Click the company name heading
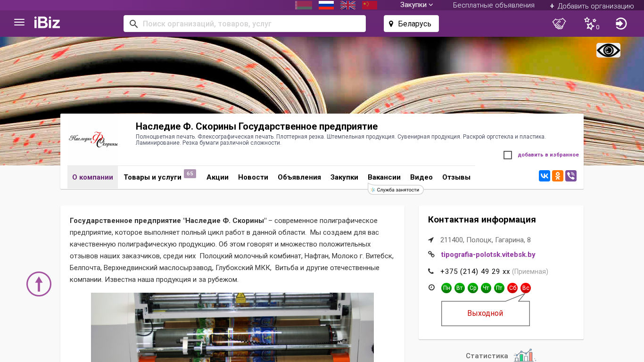 [x=256, y=126]
